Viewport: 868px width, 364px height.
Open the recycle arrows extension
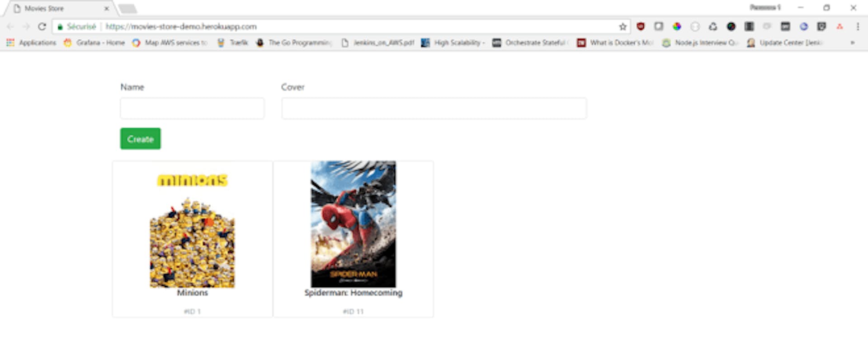pos(713,27)
